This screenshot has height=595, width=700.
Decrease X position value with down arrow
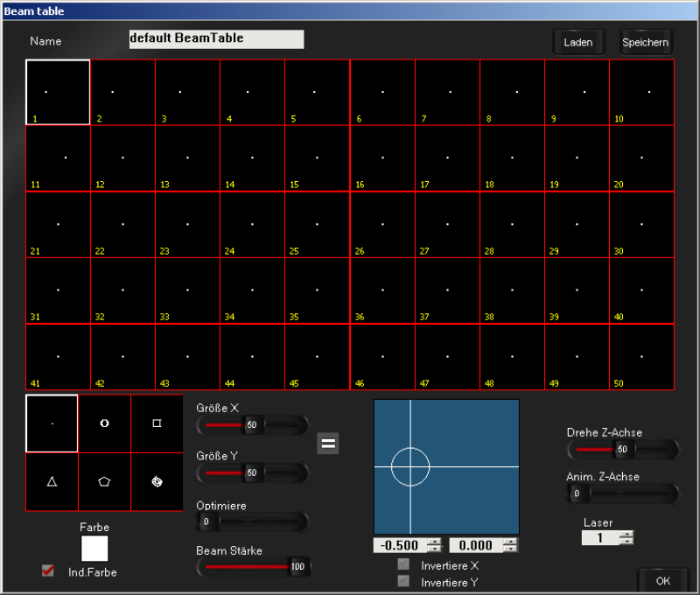click(434, 549)
